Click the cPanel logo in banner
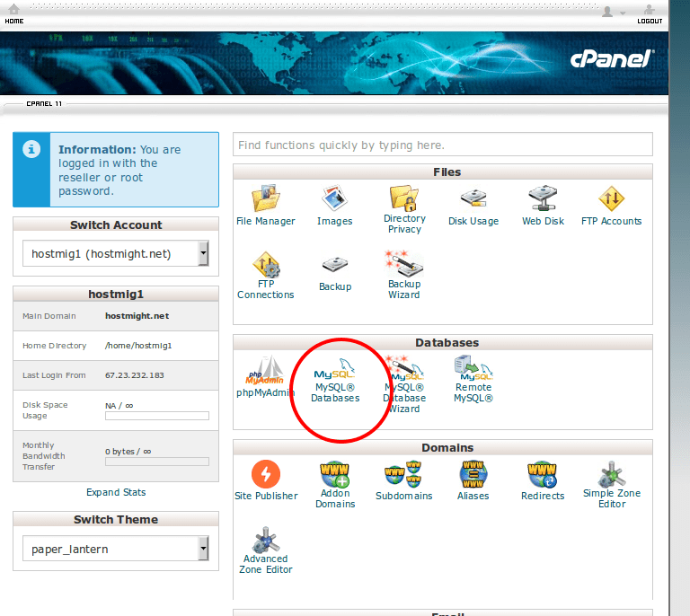 click(612, 59)
